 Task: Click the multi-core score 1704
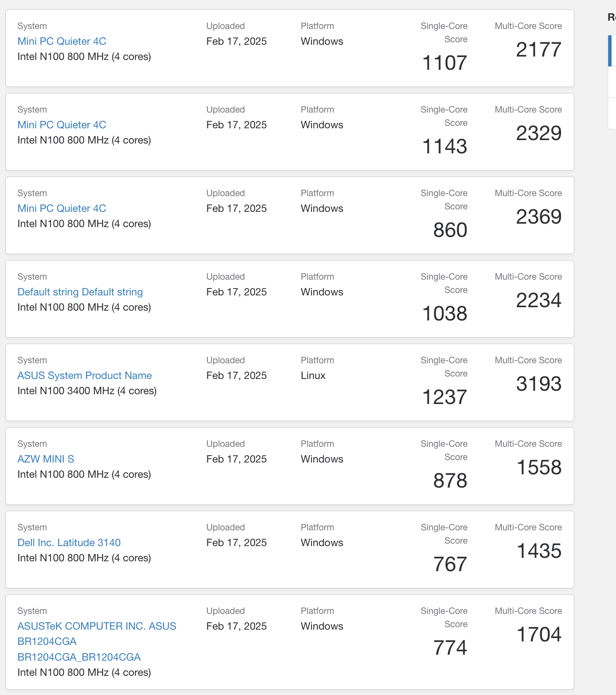pos(539,635)
